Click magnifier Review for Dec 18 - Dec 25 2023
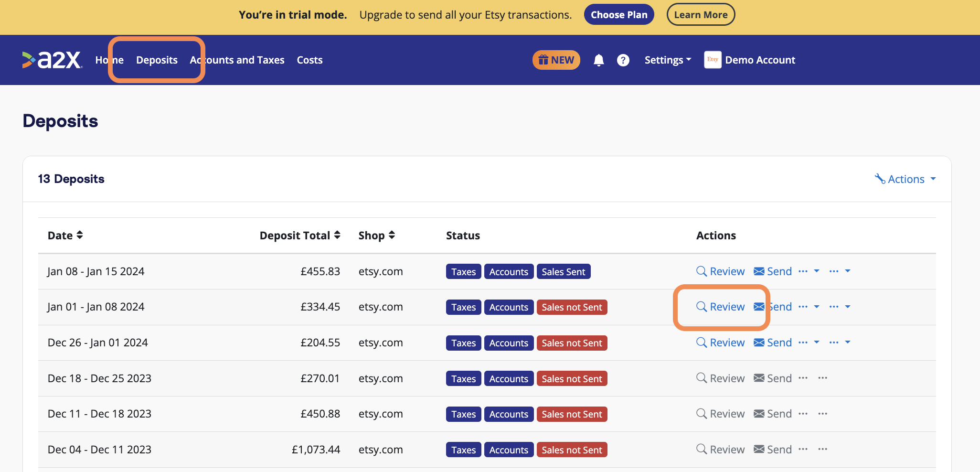This screenshot has height=472, width=980. (721, 378)
